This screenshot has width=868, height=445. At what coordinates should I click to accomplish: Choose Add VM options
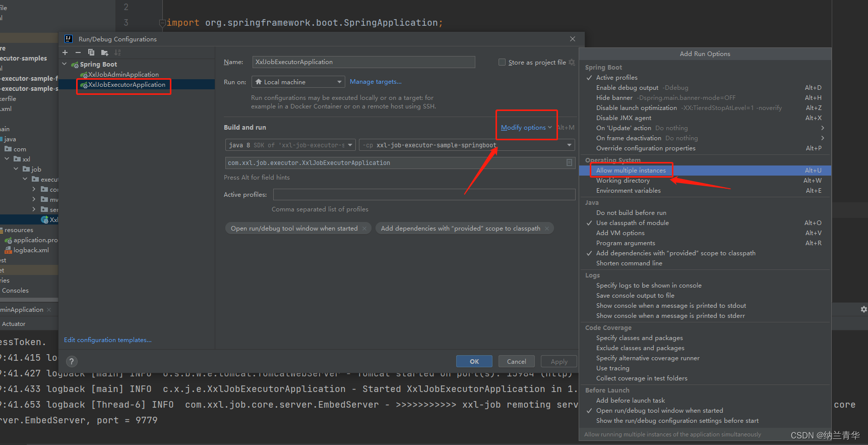(705, 233)
